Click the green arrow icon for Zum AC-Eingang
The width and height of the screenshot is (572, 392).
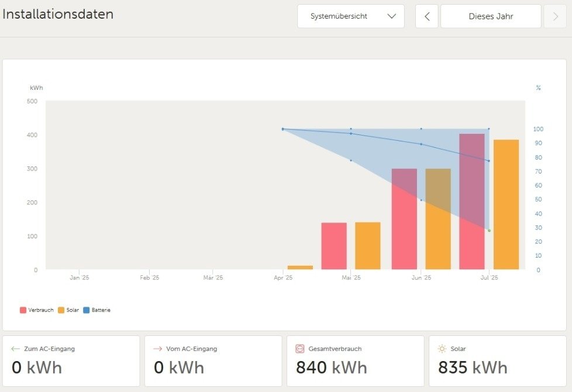tap(16, 349)
